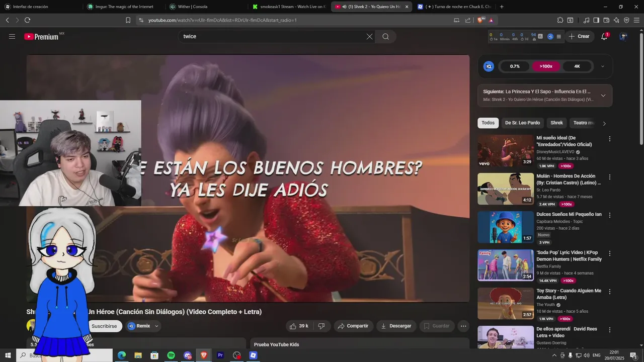Click the share page icon in address bar
Screen dimensions: 644x362
468,20
